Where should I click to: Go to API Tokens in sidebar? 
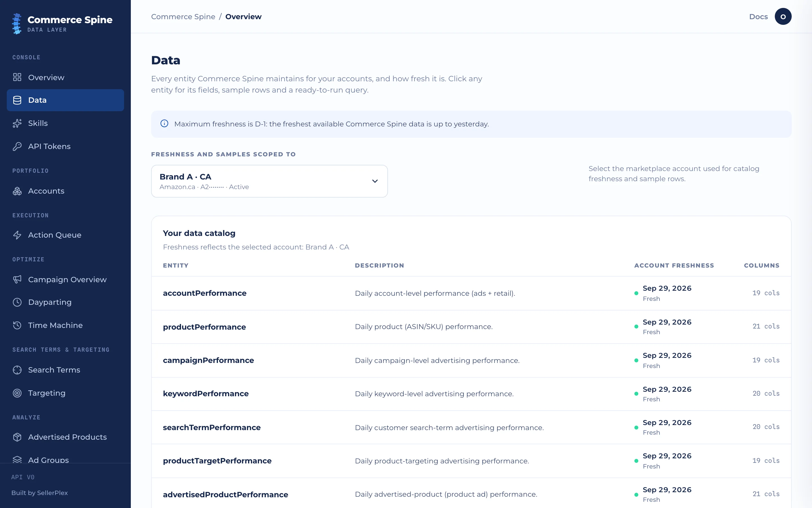[x=65, y=146]
